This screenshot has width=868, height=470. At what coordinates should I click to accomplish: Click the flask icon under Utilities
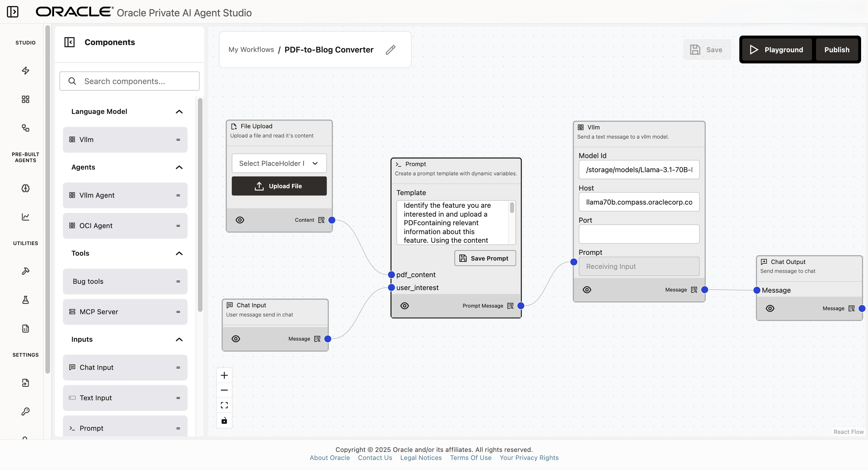pos(26,300)
